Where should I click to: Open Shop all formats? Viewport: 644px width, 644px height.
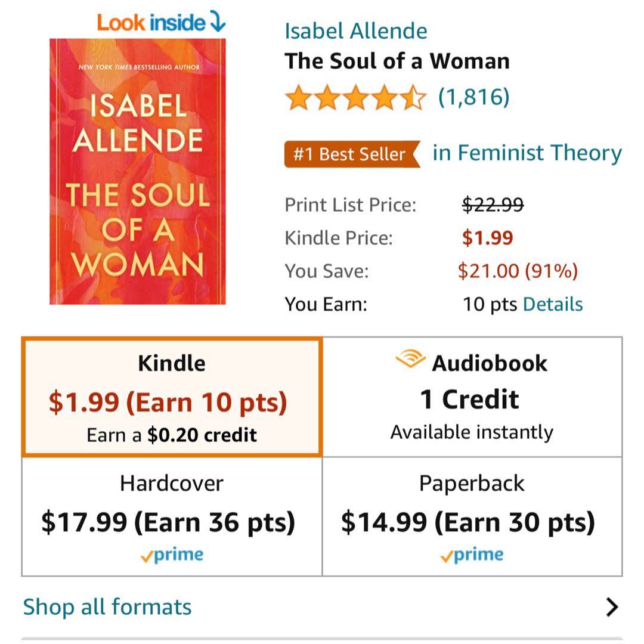tap(107, 607)
